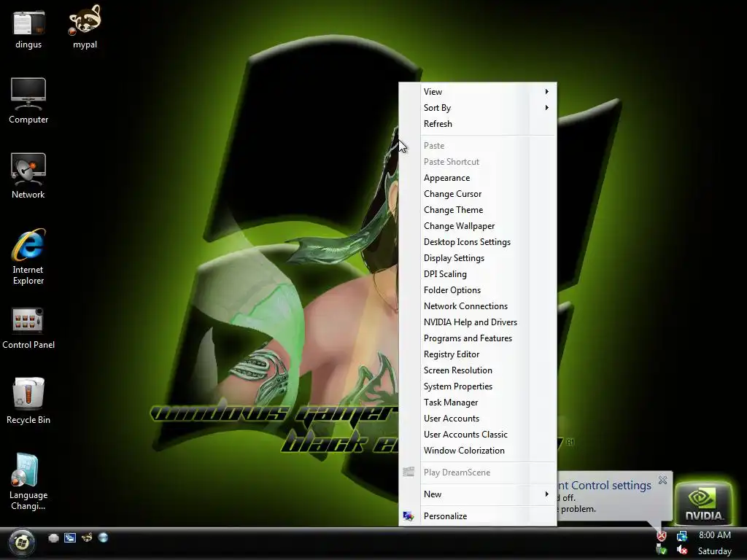Choose Personalize label at menu bottom
Screen dimensions: 747x560
point(446,516)
